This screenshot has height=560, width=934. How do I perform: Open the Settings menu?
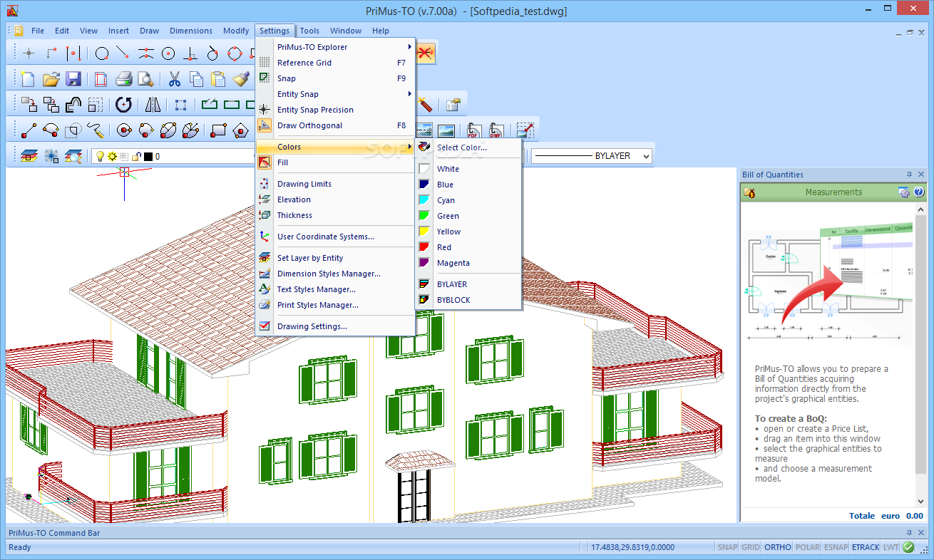click(x=274, y=31)
